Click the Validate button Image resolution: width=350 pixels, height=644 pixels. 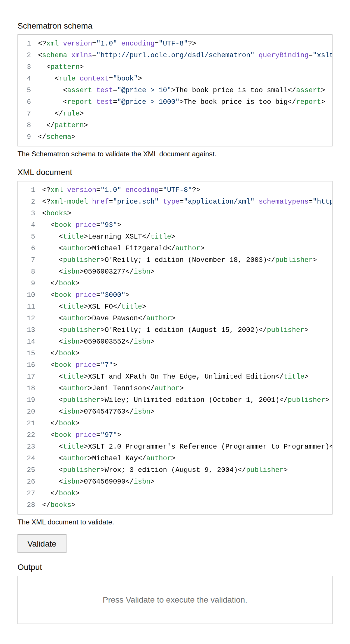point(42,544)
